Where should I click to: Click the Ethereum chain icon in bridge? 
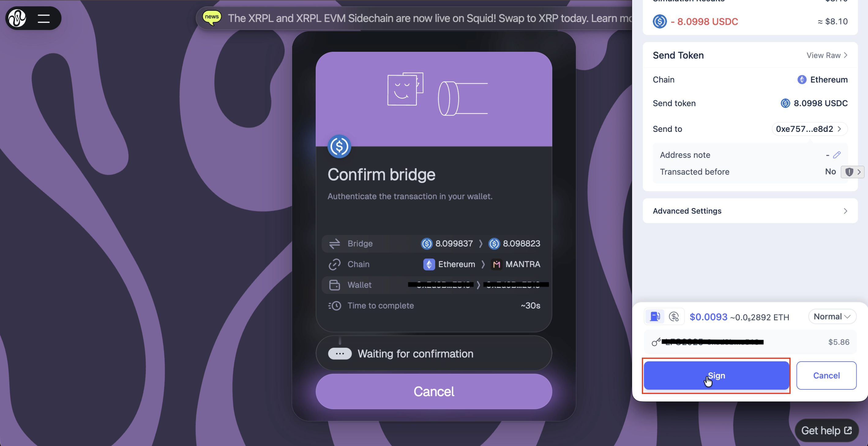(429, 264)
